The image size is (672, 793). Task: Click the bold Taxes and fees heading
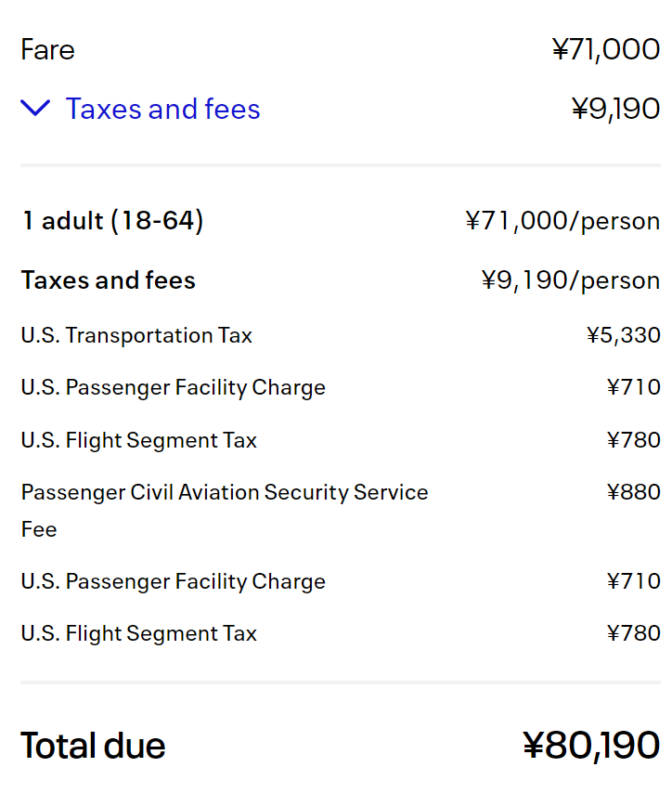point(109,280)
